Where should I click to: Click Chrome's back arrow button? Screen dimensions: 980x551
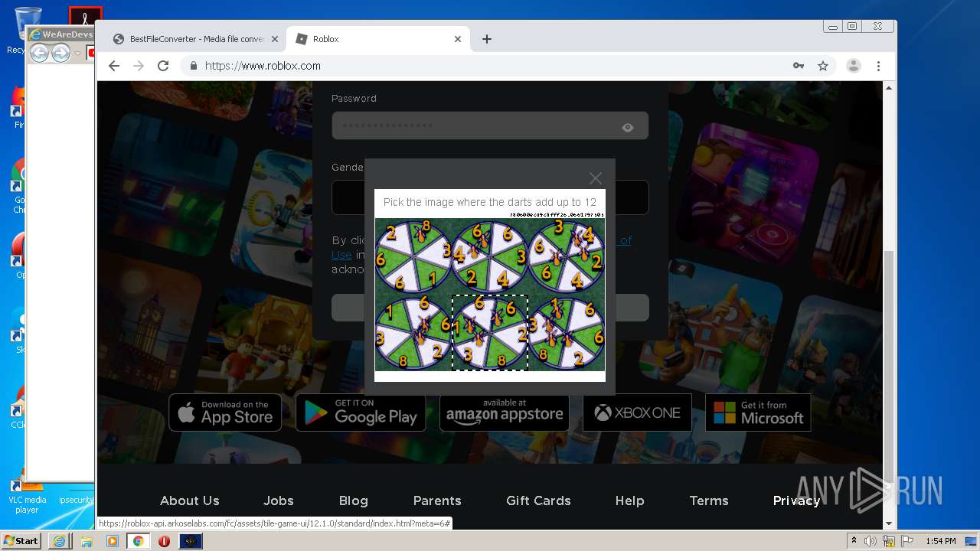point(114,66)
